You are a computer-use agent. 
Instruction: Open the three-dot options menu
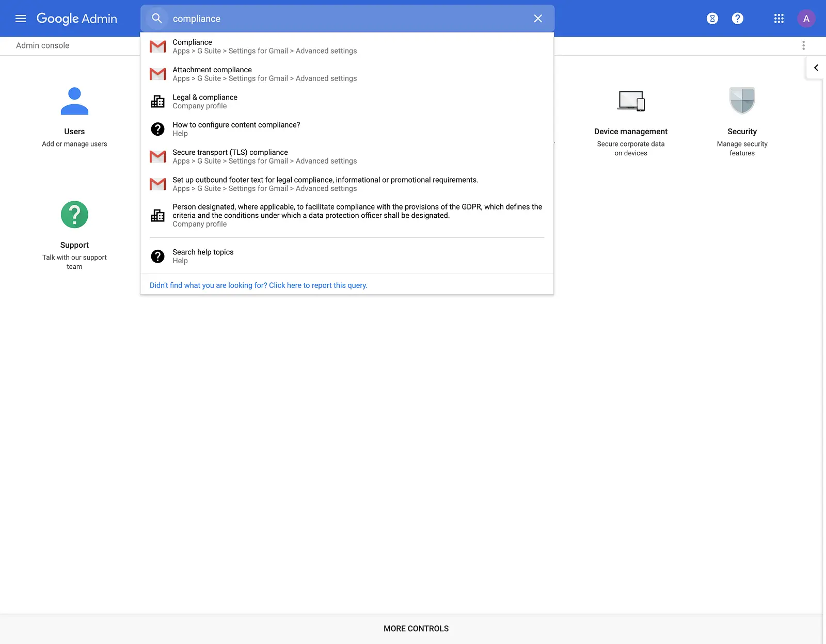(803, 45)
